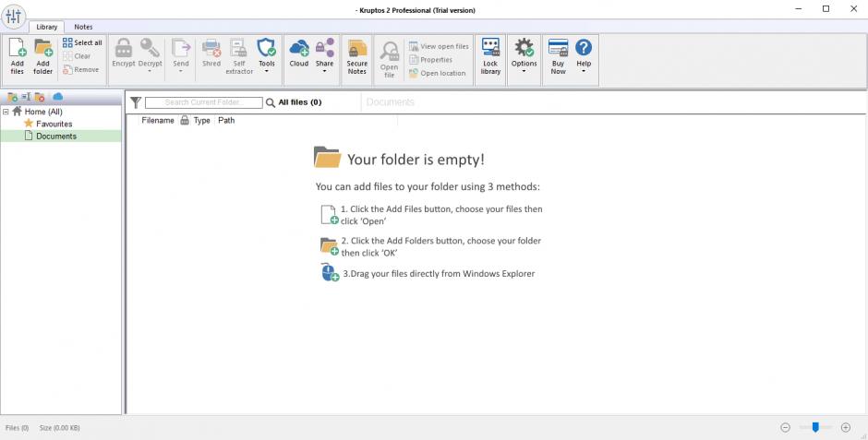Viewport: 868px width, 440px height.
Task: Sort by Path column header
Action: pyautogui.click(x=226, y=120)
